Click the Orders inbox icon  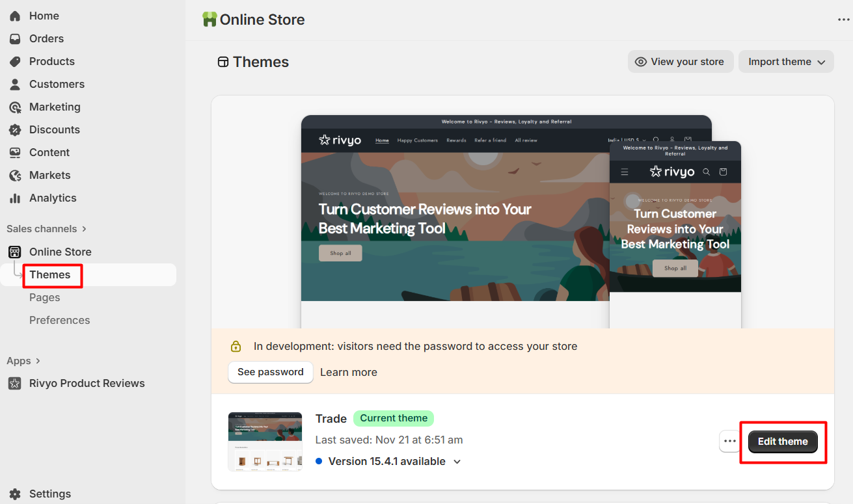pyautogui.click(x=15, y=38)
